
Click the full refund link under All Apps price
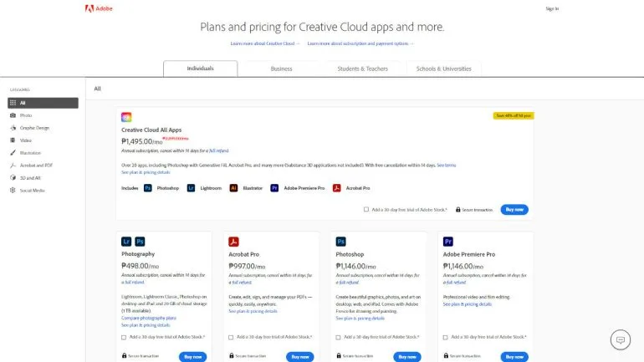pyautogui.click(x=219, y=150)
